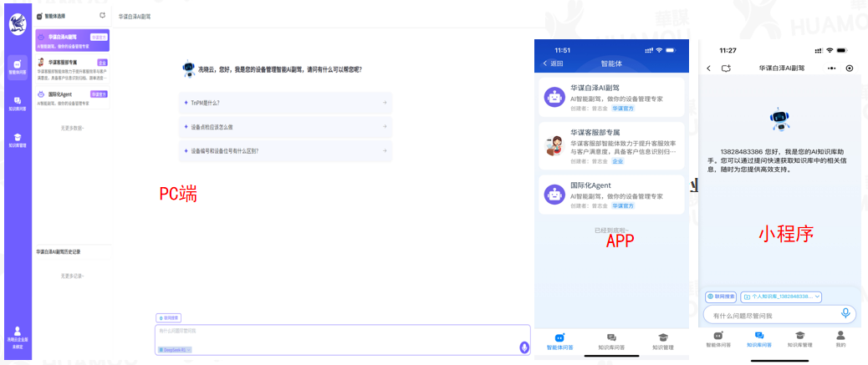Switch to 知识库管理 tab in mini program

tap(800, 339)
